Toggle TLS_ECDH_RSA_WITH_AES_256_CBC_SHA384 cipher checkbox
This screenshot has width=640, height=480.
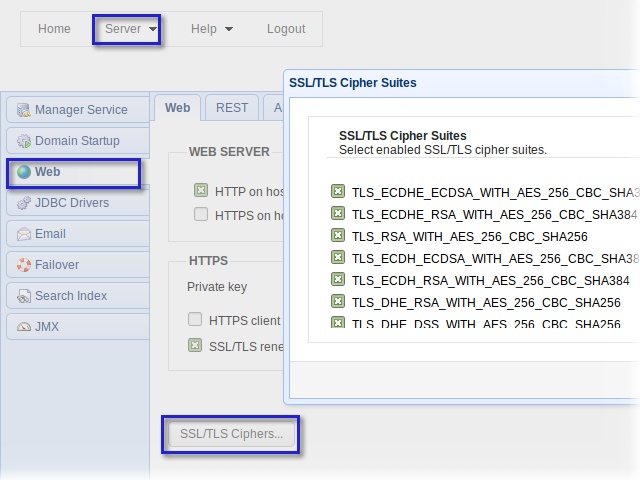tap(338, 280)
